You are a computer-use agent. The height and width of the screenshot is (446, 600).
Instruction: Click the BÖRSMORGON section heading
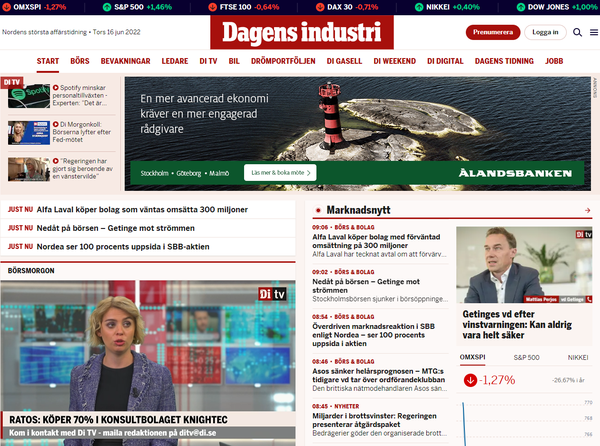(31, 271)
